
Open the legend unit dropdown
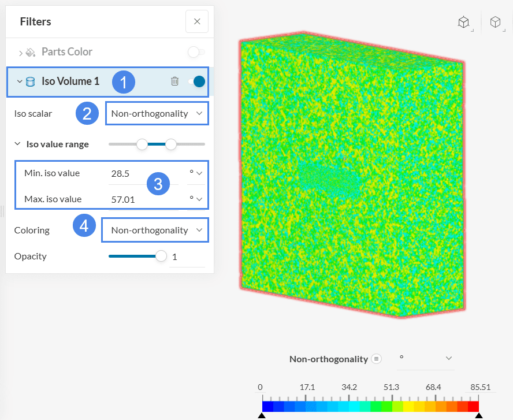click(425, 359)
